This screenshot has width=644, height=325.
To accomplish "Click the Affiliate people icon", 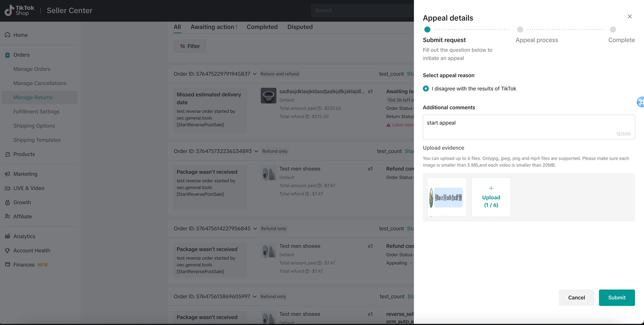I will pyautogui.click(x=8, y=217).
